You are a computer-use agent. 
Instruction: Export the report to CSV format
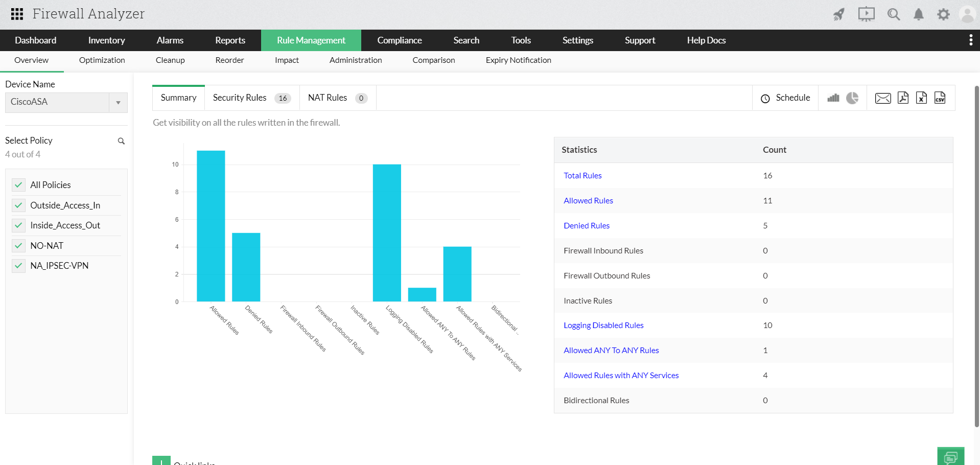click(x=940, y=98)
